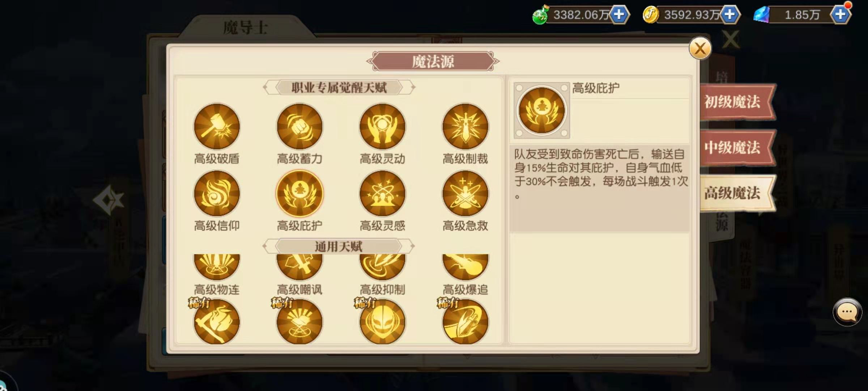This screenshot has height=391, width=868.
Task: Click the highlighted 高级庇护 talent icon
Action: 299,194
